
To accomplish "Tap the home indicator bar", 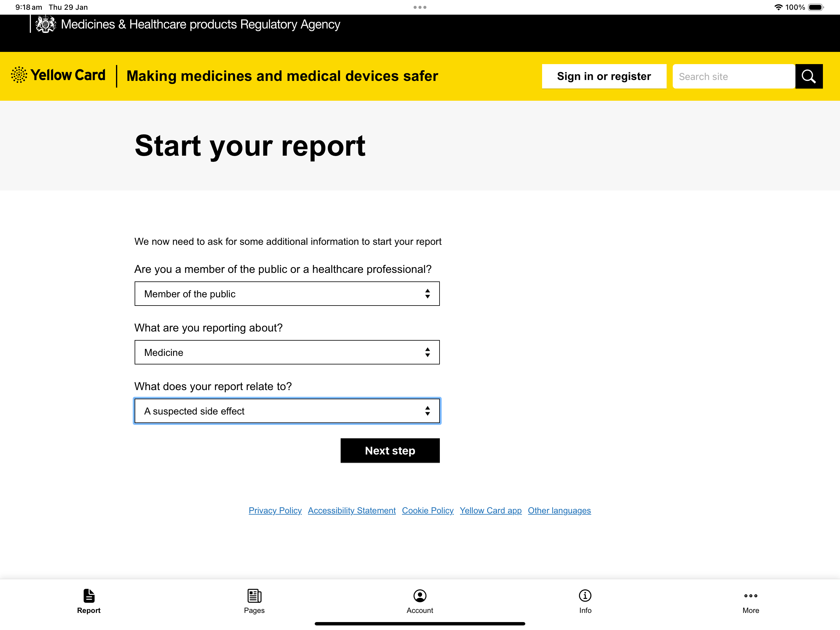I will point(420,624).
